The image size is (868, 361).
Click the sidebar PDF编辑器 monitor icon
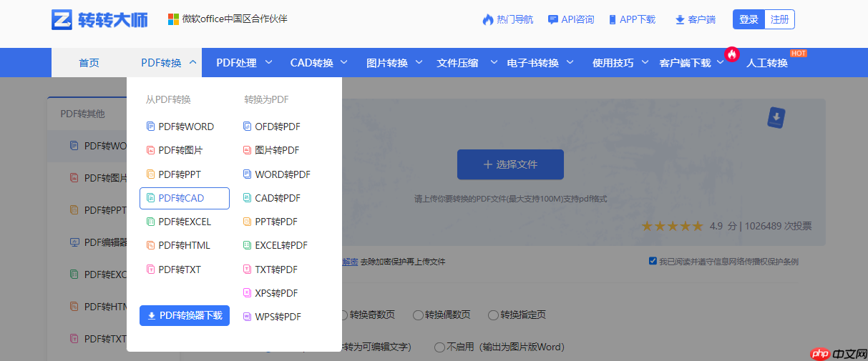(74, 242)
